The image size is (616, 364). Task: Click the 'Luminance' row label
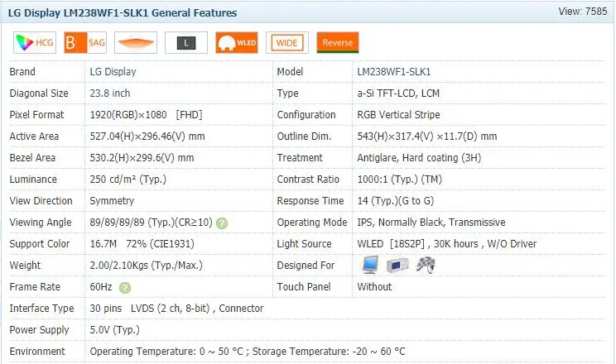pyautogui.click(x=33, y=180)
